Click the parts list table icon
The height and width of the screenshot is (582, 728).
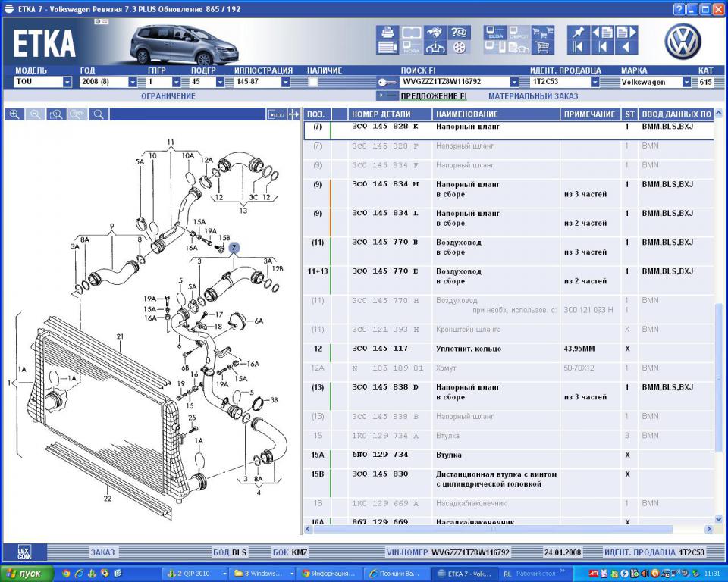[x=388, y=47]
